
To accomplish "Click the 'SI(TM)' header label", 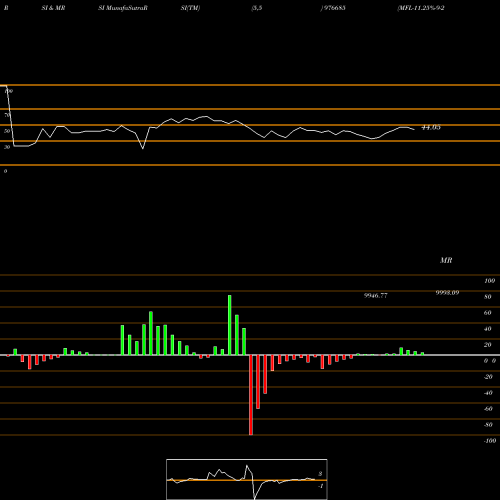I will (190, 8).
